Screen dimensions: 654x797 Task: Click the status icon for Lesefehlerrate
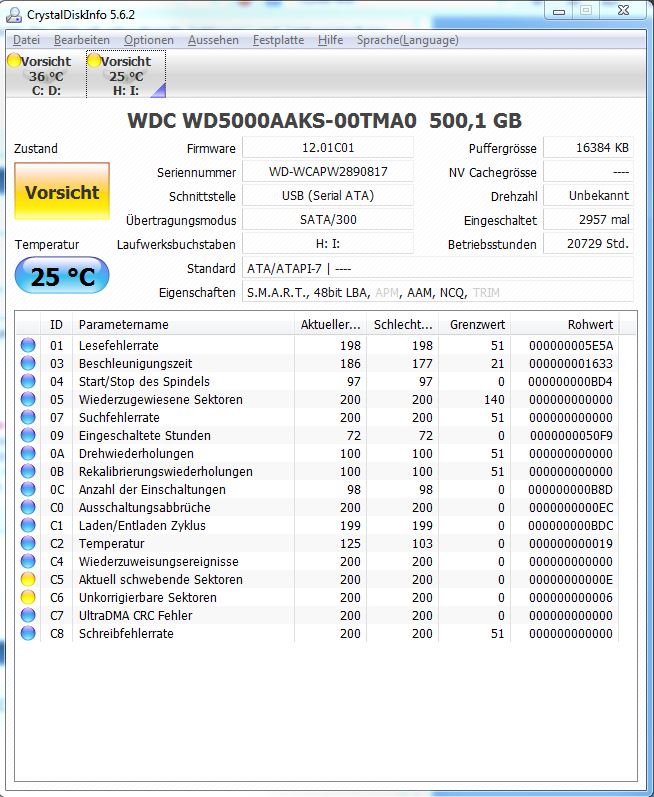[x=28, y=345]
